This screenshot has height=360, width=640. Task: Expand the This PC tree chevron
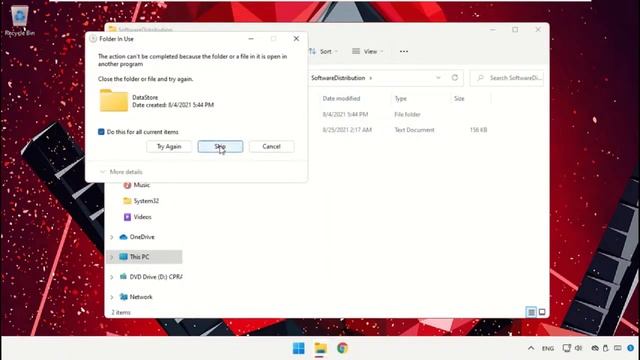tap(111, 257)
